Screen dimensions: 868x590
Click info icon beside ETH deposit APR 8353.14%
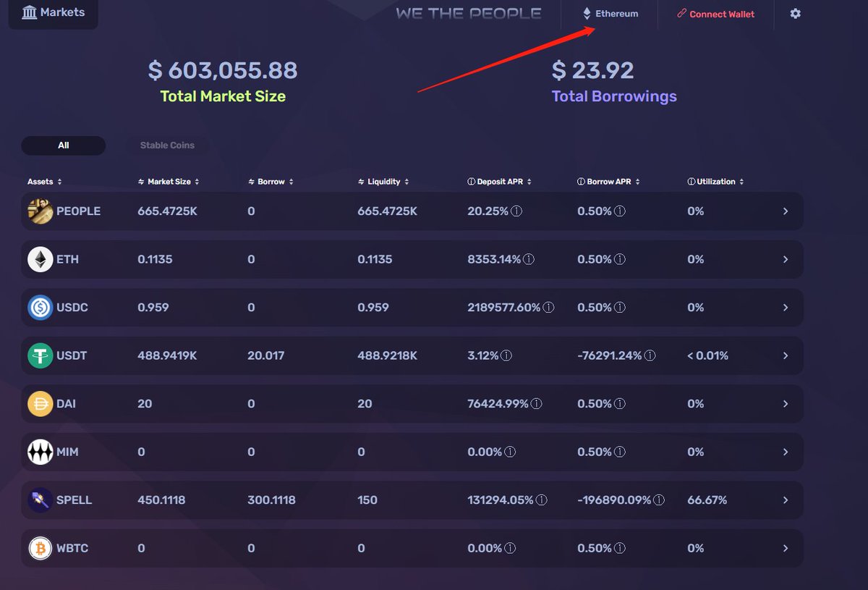click(529, 259)
